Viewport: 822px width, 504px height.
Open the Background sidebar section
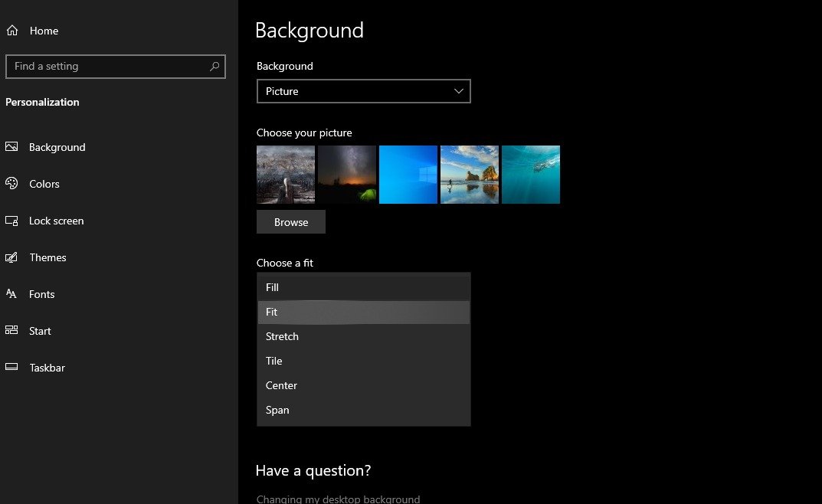click(x=57, y=147)
